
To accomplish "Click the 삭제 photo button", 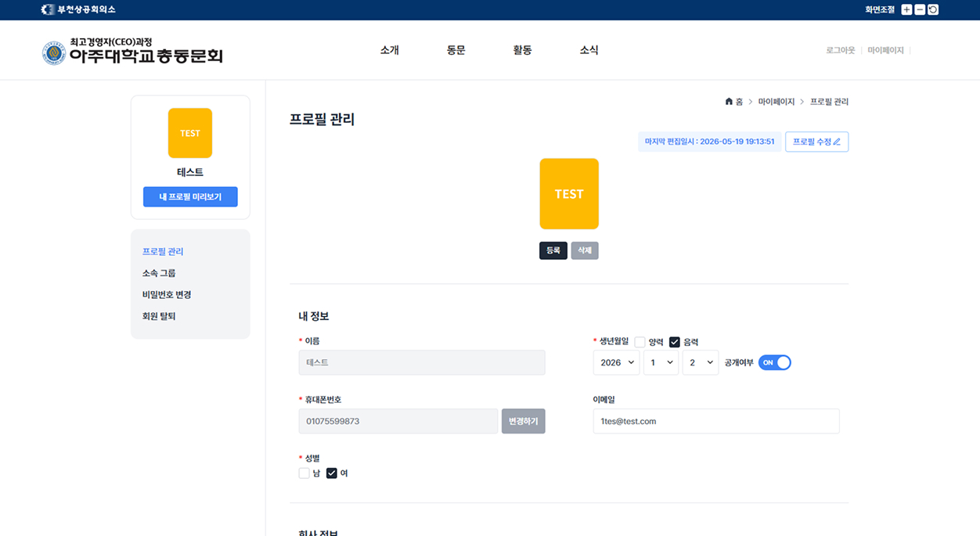I will pos(585,250).
